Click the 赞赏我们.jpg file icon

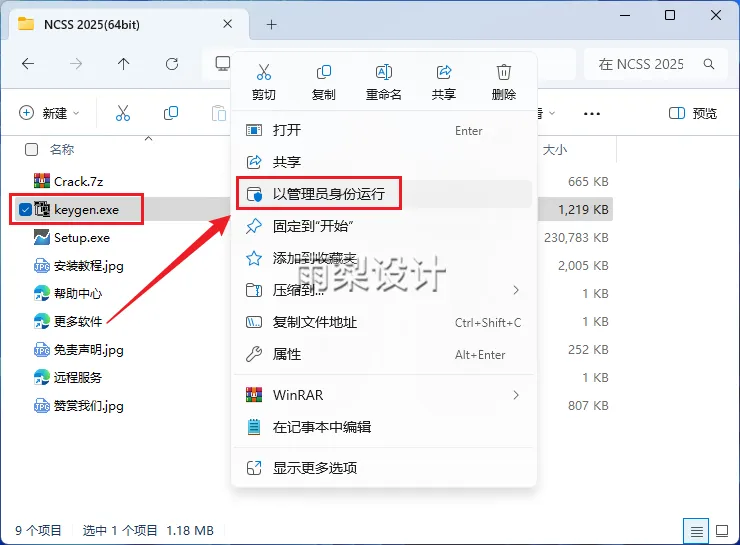(x=42, y=406)
